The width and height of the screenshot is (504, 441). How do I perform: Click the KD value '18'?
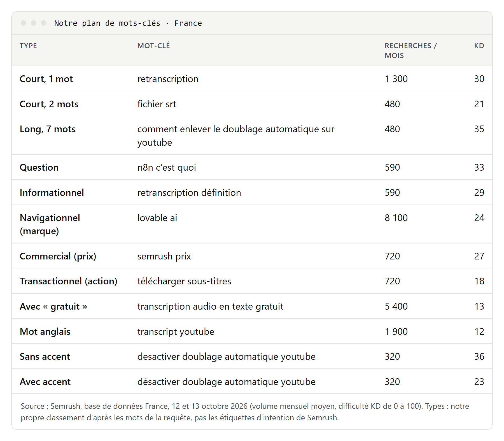(479, 281)
